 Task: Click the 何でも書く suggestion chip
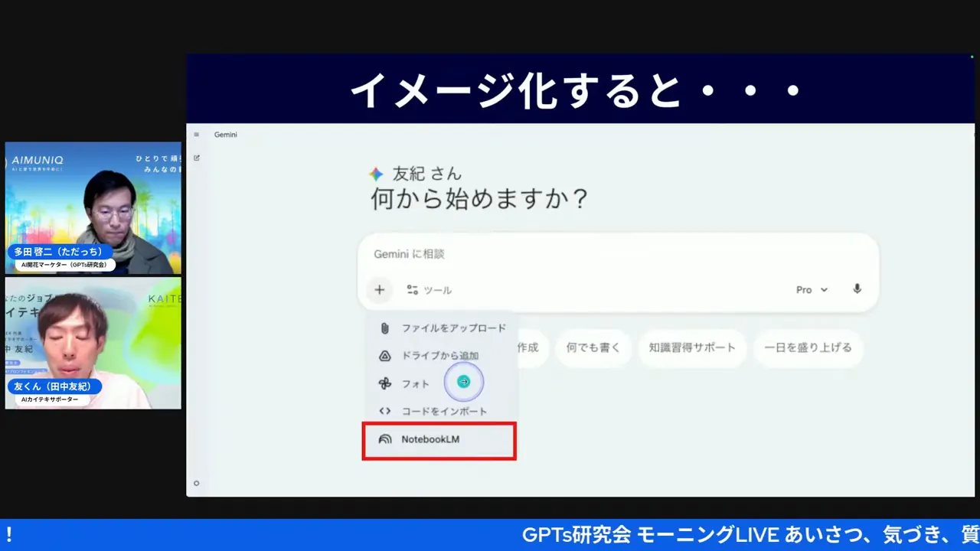[593, 347]
